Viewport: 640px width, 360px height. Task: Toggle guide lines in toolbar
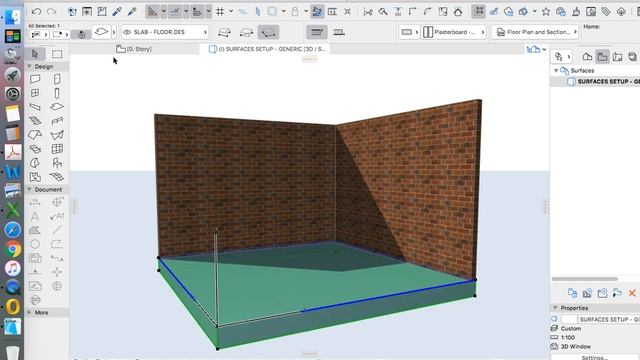(152, 11)
